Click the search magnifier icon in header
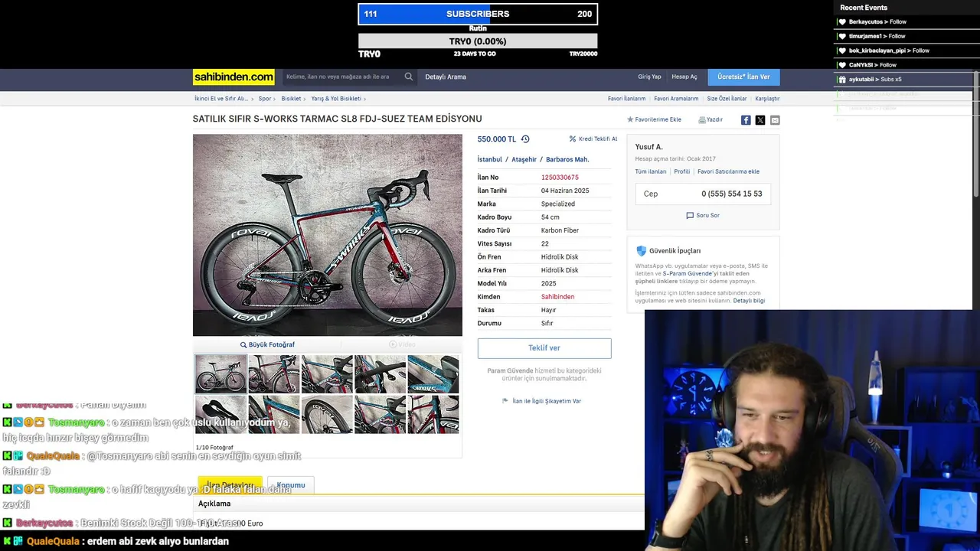Viewport: 980px width, 551px height. point(409,77)
